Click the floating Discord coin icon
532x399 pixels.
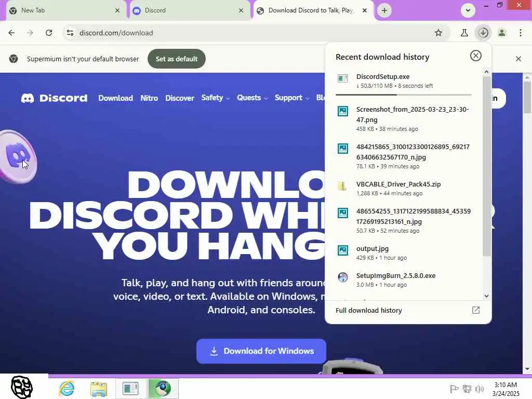point(18,157)
